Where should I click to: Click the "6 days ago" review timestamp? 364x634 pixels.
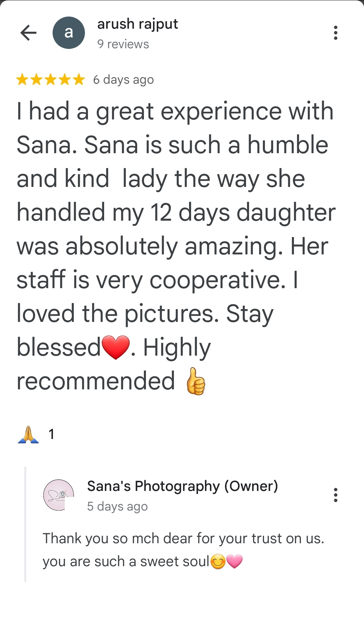click(x=123, y=80)
